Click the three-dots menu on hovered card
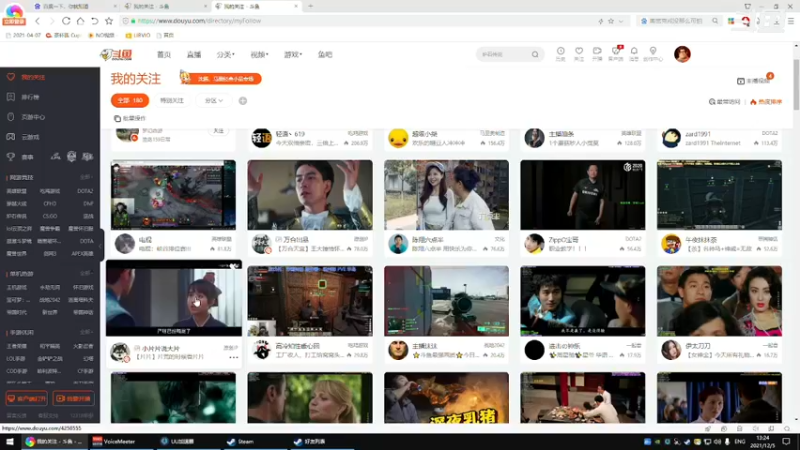Image resolution: width=800 pixels, height=450 pixels. click(x=234, y=357)
